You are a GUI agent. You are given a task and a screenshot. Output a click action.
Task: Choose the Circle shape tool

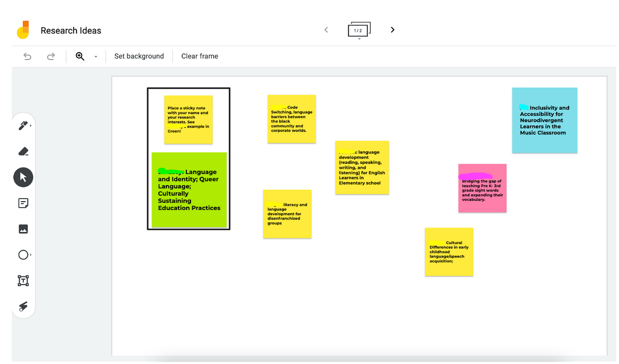[23, 255]
